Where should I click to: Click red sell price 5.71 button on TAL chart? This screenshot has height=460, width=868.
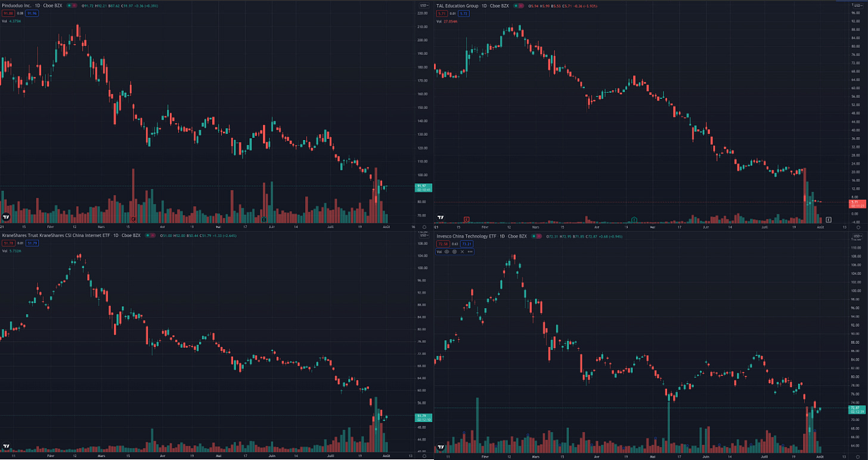442,14
